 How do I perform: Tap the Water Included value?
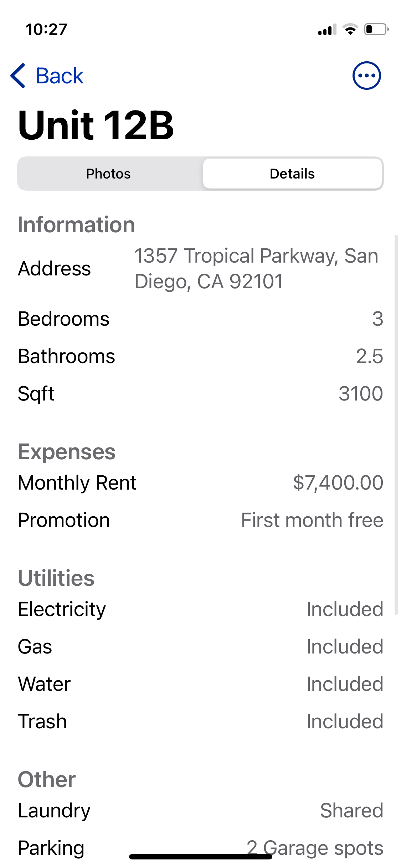[345, 684]
